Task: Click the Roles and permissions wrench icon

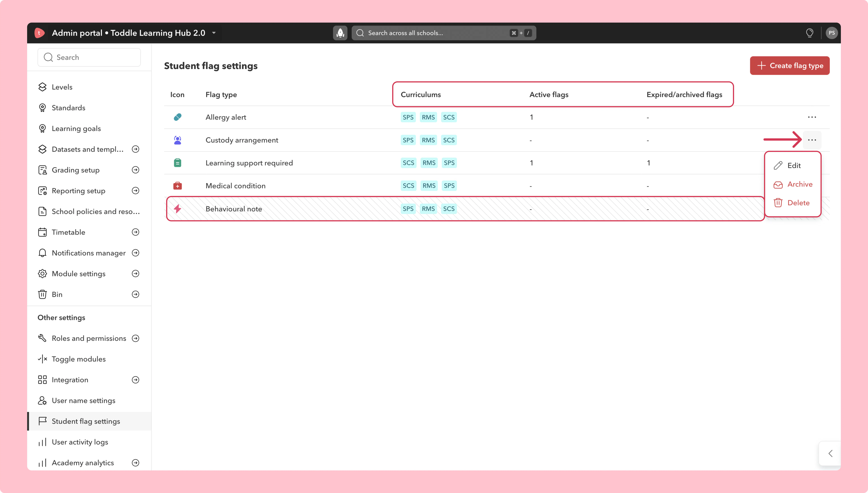Action: pyautogui.click(x=42, y=338)
